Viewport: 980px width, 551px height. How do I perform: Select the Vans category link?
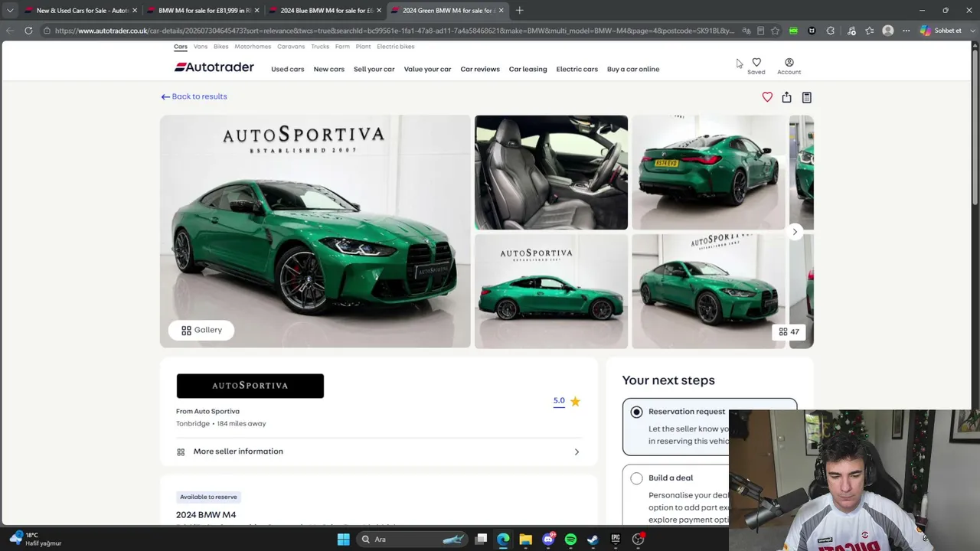coord(201,47)
